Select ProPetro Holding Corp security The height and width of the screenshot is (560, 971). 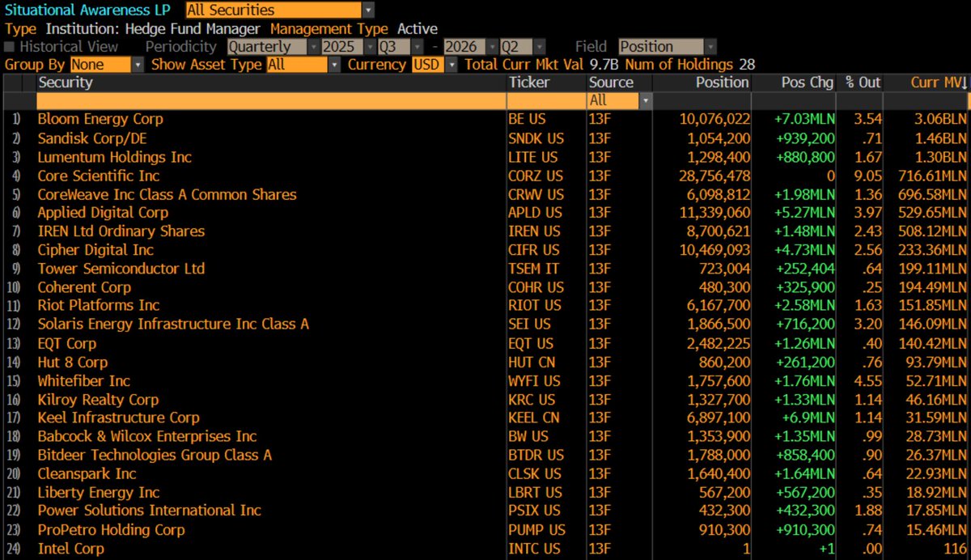pyautogui.click(x=111, y=529)
